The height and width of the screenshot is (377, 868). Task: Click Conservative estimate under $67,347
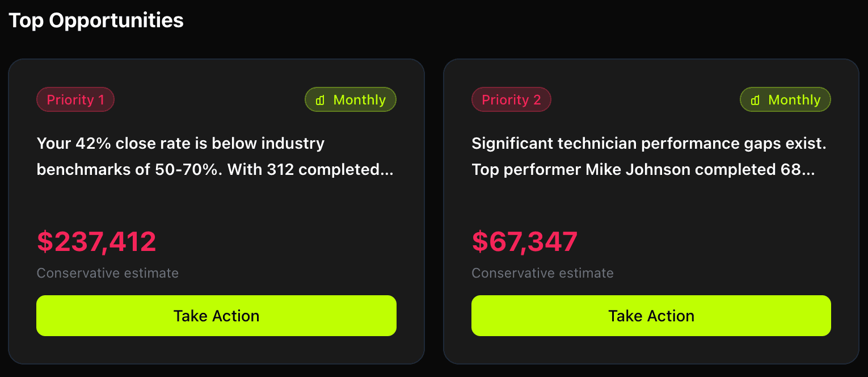coord(542,273)
